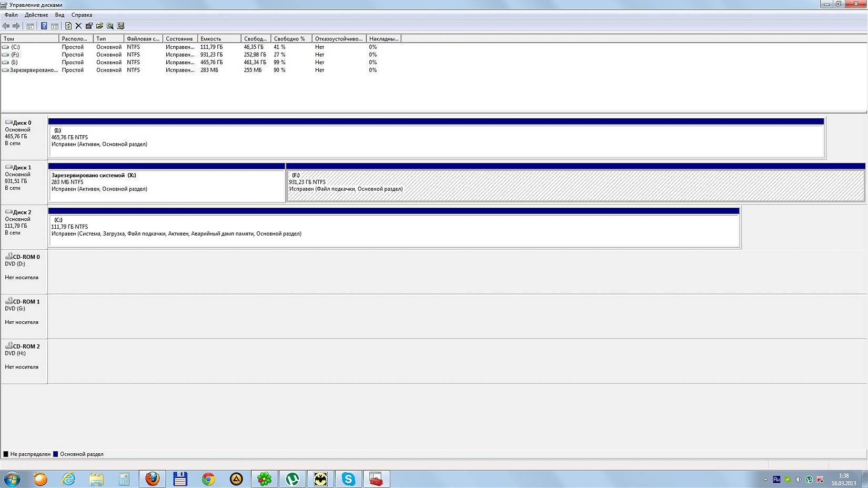This screenshot has width=868, height=488.
Task: Select the (I:) volume row in the list
Action: point(201,62)
